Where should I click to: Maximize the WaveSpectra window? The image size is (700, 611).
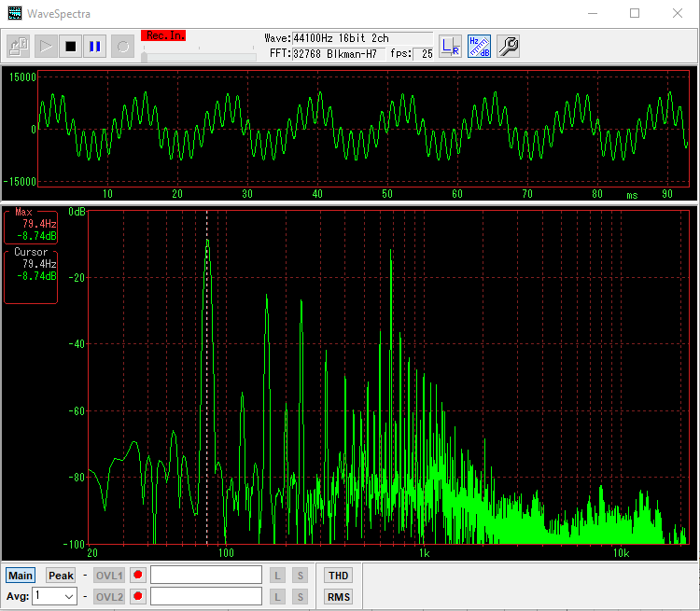pyautogui.click(x=635, y=13)
